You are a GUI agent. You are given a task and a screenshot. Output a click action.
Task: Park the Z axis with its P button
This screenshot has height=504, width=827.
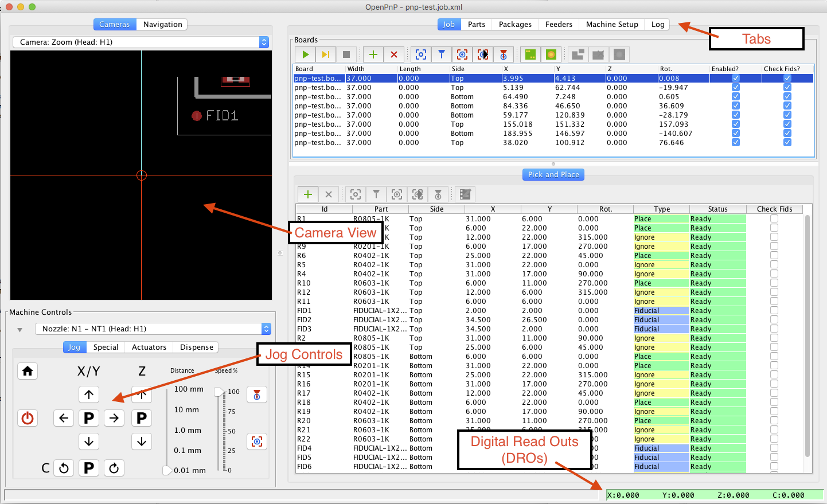pyautogui.click(x=142, y=418)
